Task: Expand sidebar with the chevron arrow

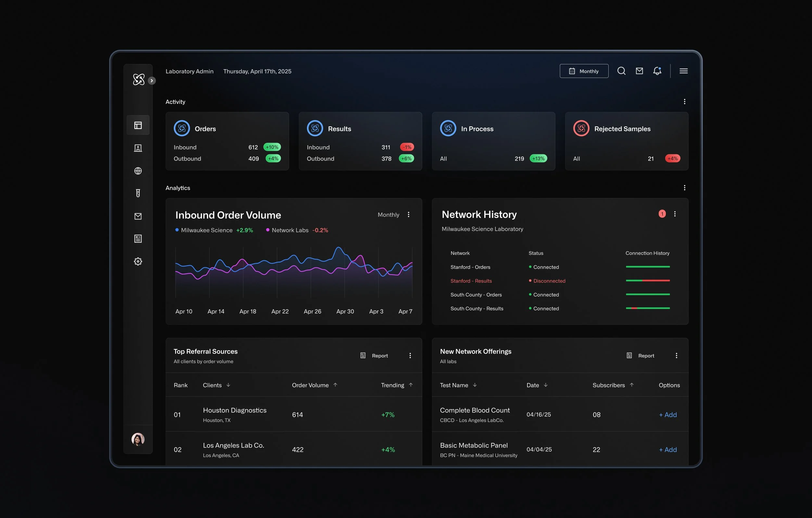Action: (x=152, y=81)
